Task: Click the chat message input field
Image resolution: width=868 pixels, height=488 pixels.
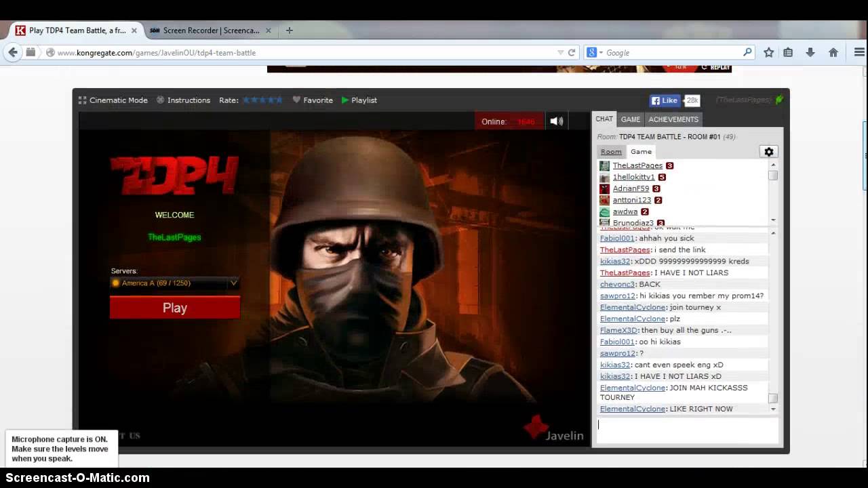Action: coord(688,430)
